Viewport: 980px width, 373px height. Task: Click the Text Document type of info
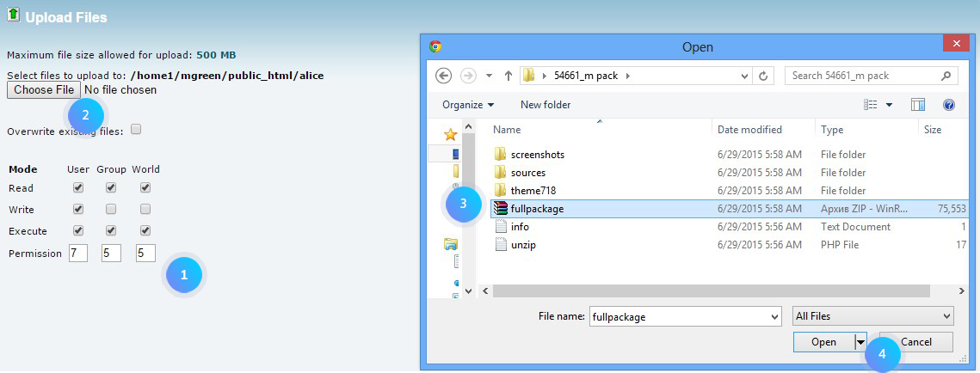(855, 227)
